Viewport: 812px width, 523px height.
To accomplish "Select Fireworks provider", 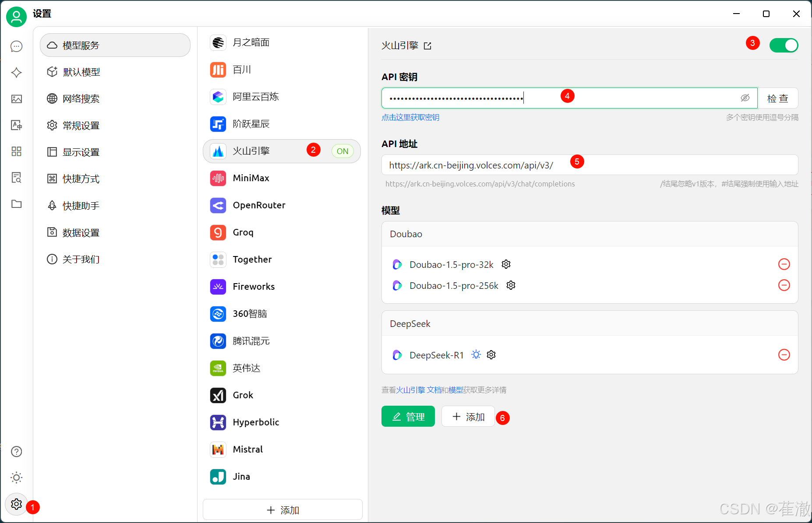I will click(x=282, y=287).
